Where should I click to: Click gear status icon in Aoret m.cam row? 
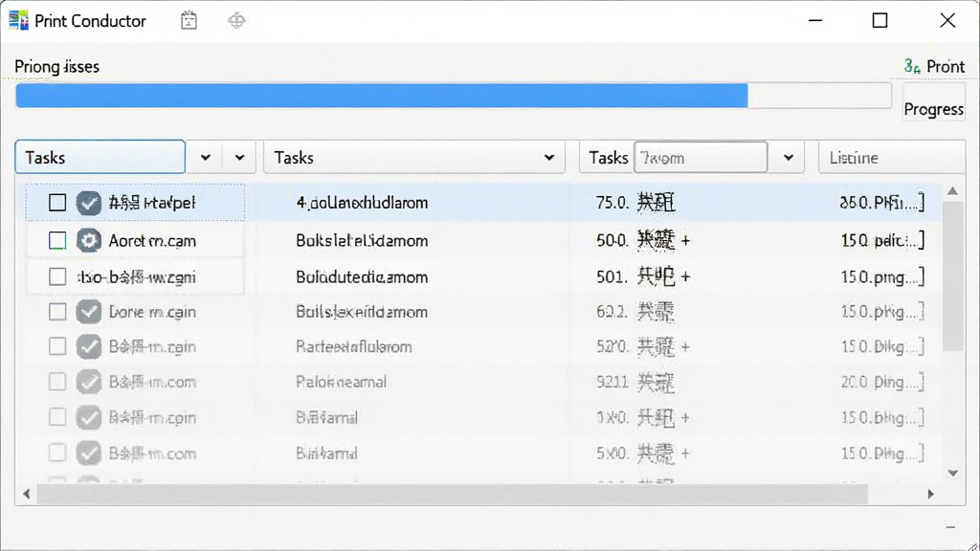tap(89, 240)
